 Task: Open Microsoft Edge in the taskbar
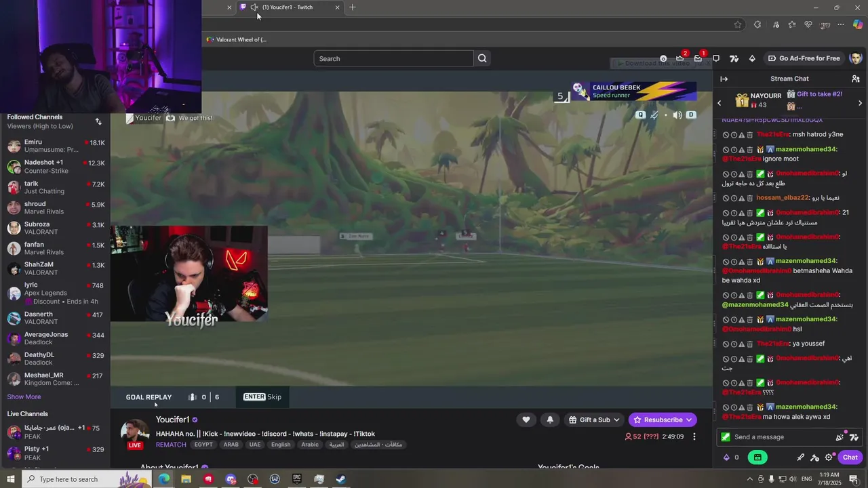click(164, 479)
